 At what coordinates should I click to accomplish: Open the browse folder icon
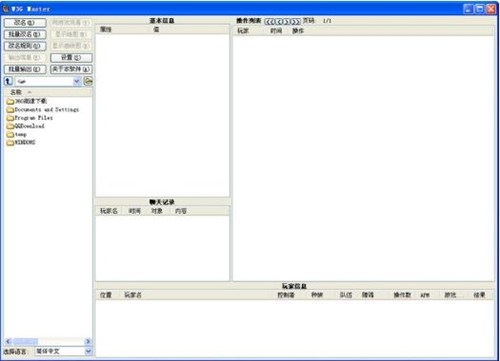pyautogui.click(x=88, y=81)
